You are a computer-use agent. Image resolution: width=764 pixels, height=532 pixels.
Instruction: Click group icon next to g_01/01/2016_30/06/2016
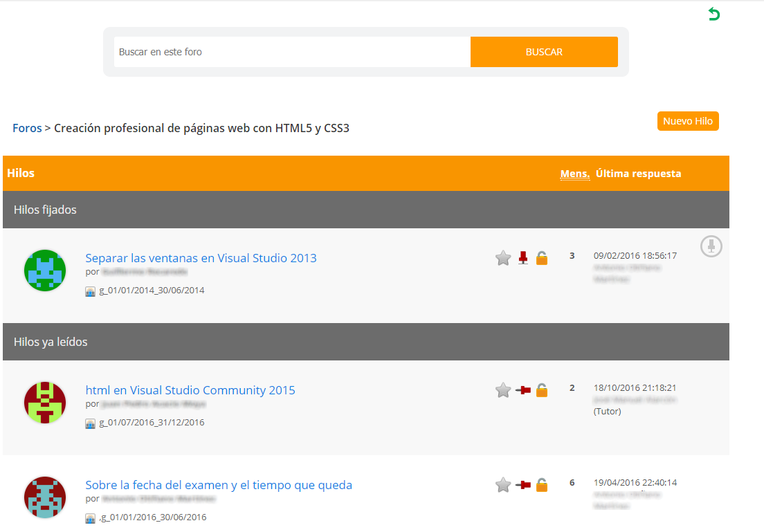tap(90, 518)
